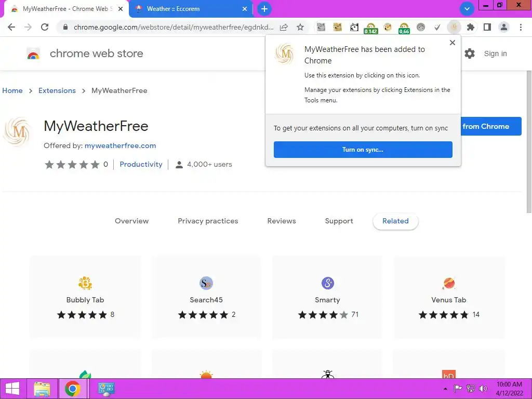532x399 pixels.
Task: Click the MyWeatherFree extension icon in toolbar
Action: coord(454,27)
